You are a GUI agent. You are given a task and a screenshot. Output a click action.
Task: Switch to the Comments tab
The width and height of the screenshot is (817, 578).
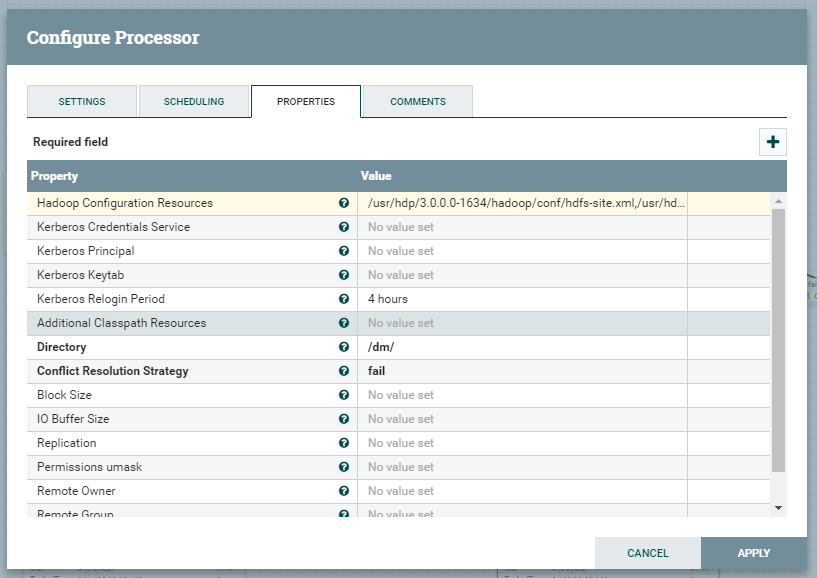(x=419, y=101)
